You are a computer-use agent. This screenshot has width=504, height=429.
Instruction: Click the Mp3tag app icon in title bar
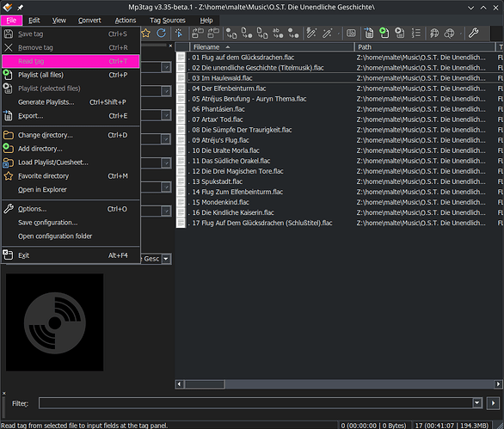point(8,7)
